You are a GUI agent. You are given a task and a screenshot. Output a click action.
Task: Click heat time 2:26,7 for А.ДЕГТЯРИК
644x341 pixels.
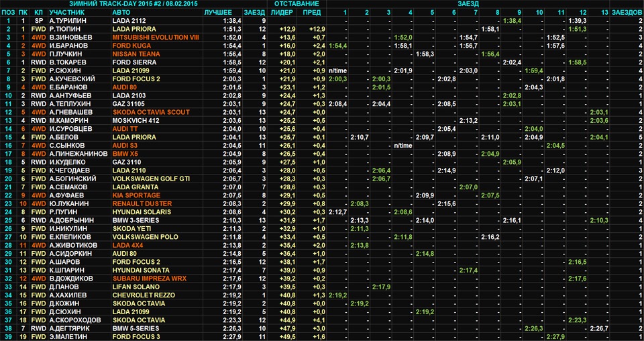[x=599, y=329]
